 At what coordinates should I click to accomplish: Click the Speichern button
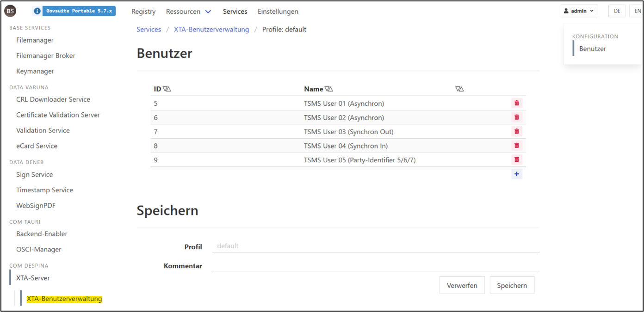(x=512, y=285)
